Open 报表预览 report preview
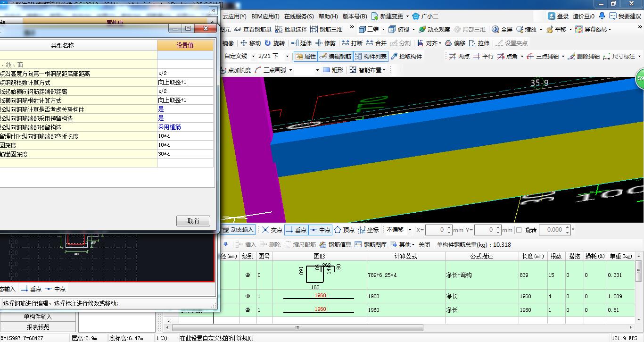The image size is (644, 342). [38, 327]
